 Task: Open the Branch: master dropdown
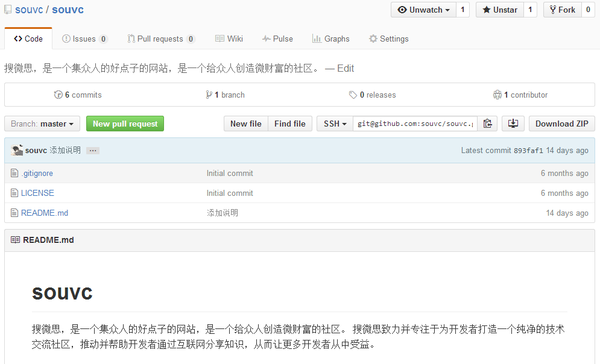coord(42,124)
